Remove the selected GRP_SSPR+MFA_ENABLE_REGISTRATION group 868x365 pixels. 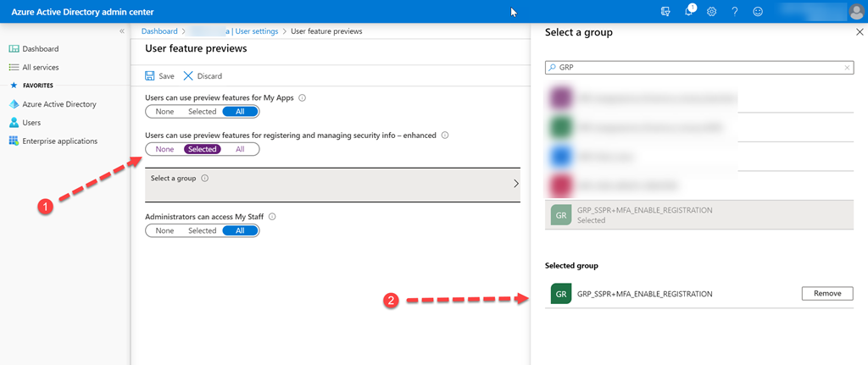tap(827, 294)
